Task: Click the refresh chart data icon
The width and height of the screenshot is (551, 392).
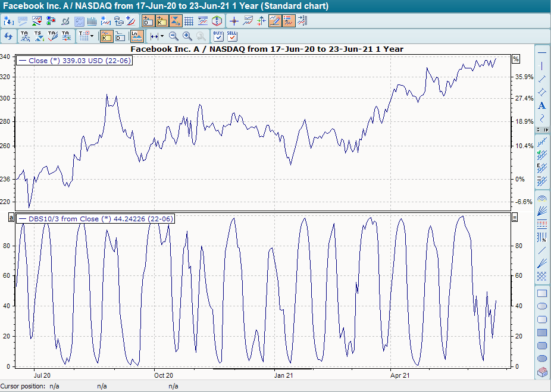Action: (8, 36)
